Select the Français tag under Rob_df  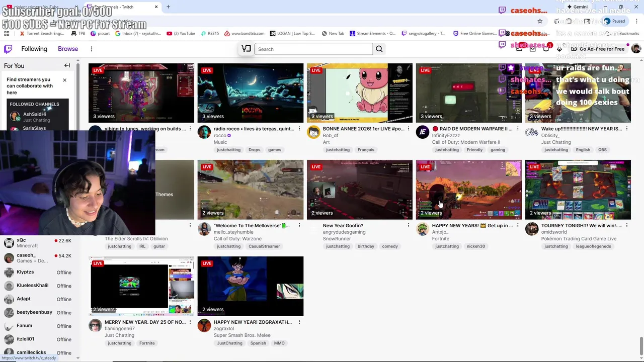pyautogui.click(x=366, y=150)
